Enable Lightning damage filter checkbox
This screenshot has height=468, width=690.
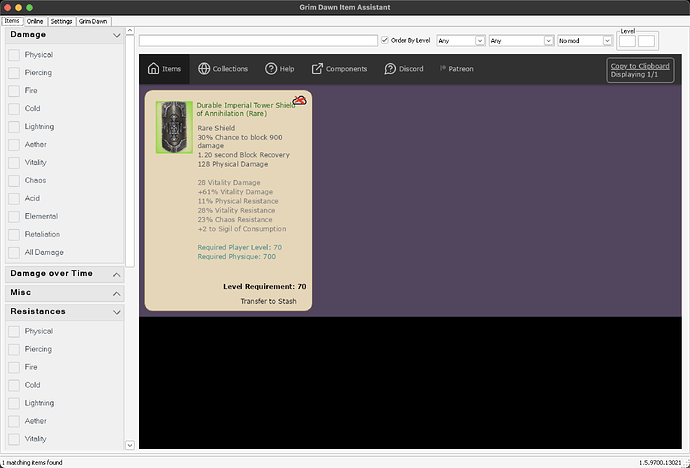point(14,127)
